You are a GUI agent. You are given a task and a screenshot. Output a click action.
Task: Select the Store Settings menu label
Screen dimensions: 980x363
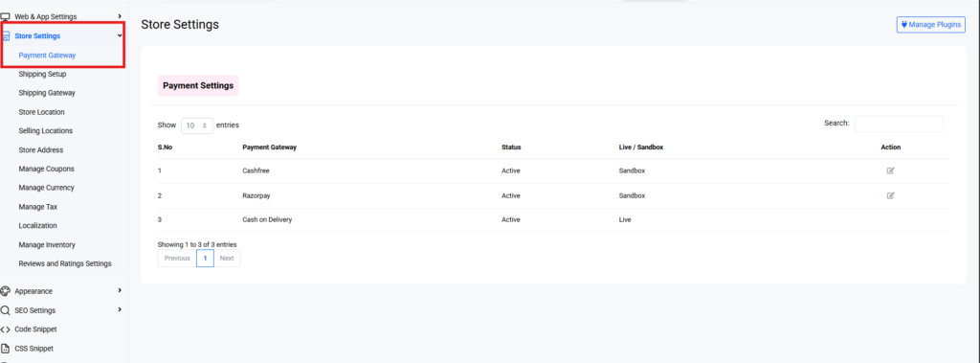pyautogui.click(x=37, y=35)
